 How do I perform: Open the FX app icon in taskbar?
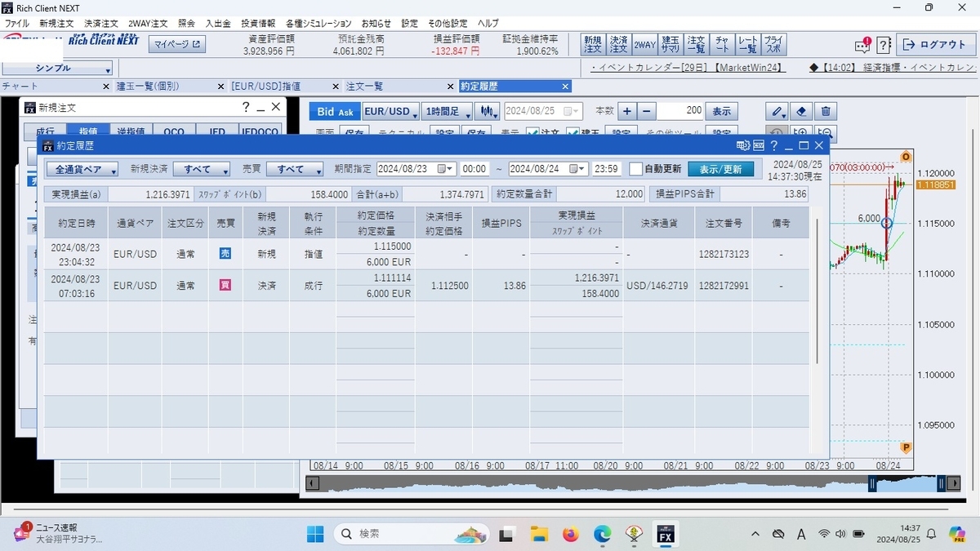tap(666, 534)
